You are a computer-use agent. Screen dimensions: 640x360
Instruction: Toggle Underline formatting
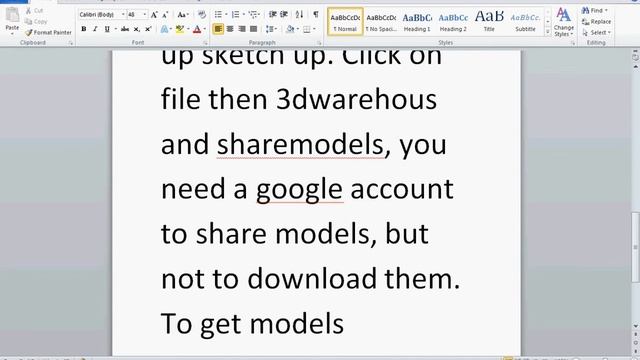point(107,29)
